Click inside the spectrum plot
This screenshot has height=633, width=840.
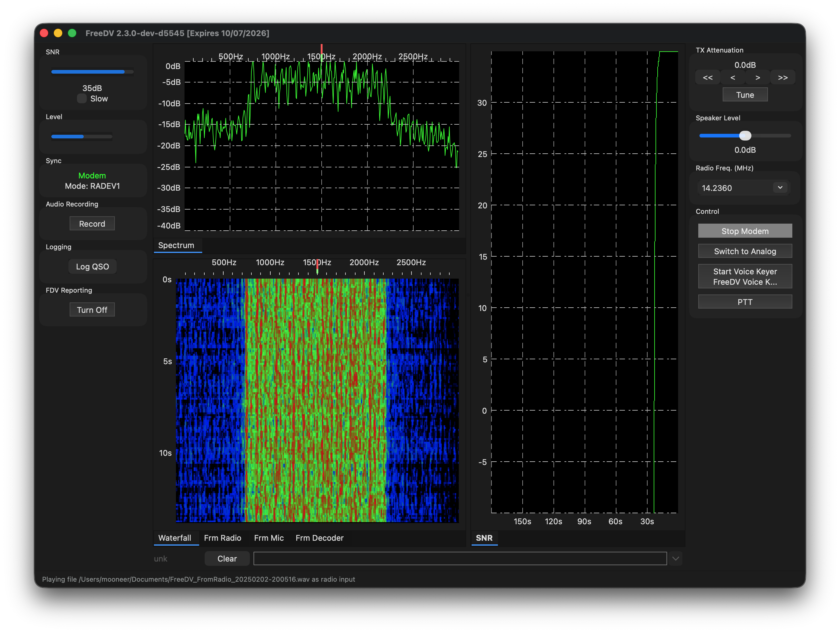coord(322,146)
